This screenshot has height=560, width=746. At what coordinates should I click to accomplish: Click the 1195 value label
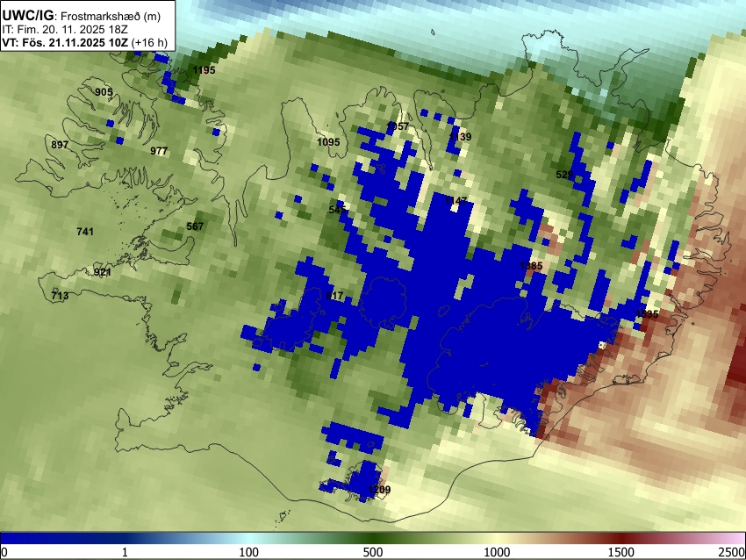pyautogui.click(x=204, y=70)
